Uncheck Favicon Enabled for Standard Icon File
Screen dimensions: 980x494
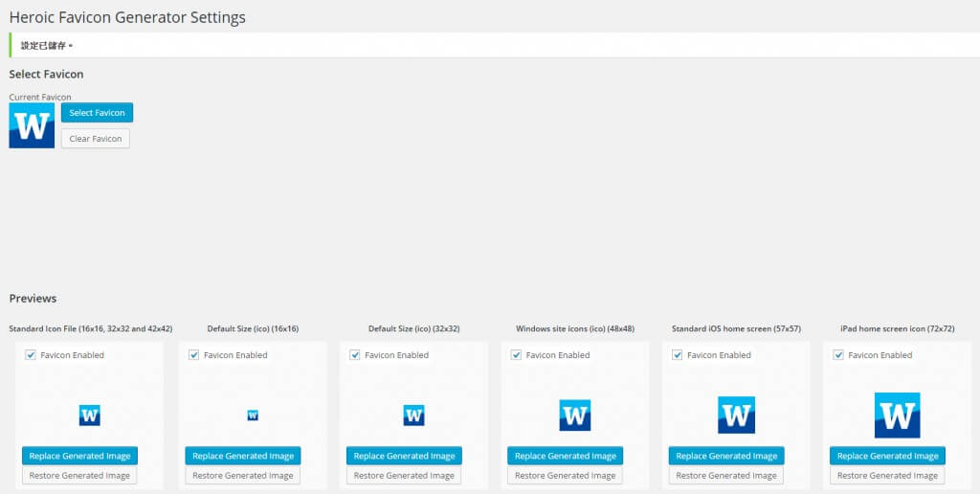pos(32,355)
